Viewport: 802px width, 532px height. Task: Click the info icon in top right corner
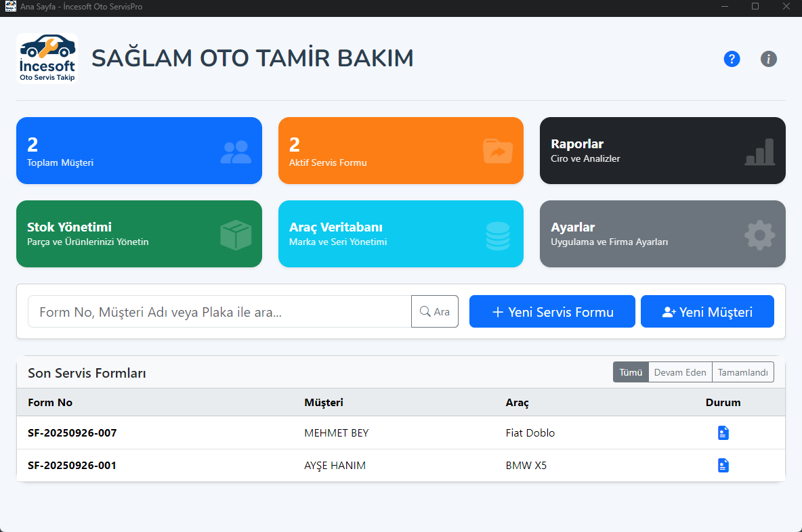pos(768,59)
